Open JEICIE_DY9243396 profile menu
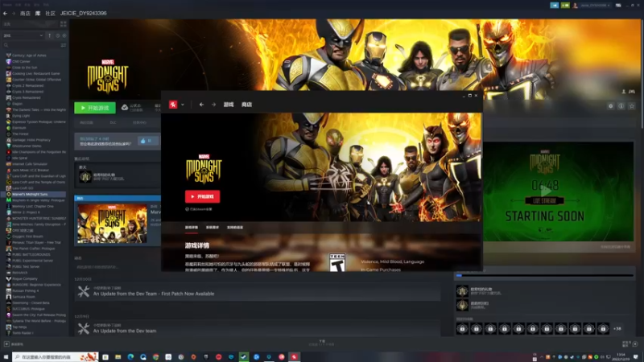The width and height of the screenshot is (644, 362). (84, 14)
